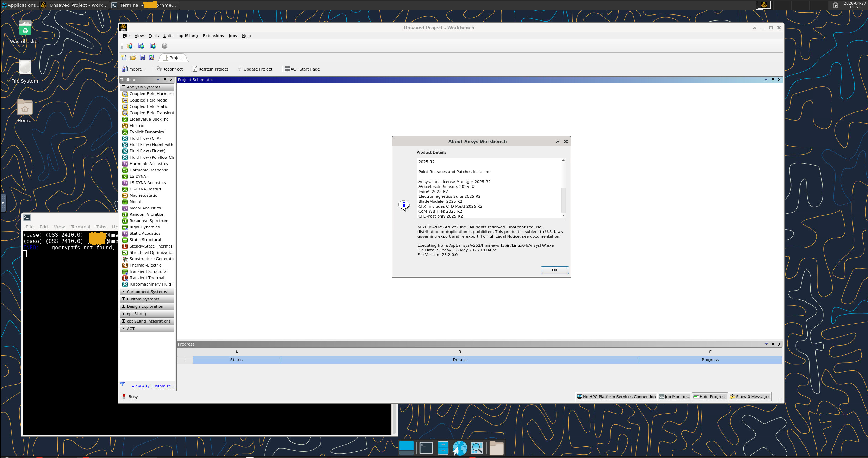Click the Import toolbar button
The height and width of the screenshot is (458, 868).
[x=133, y=69]
